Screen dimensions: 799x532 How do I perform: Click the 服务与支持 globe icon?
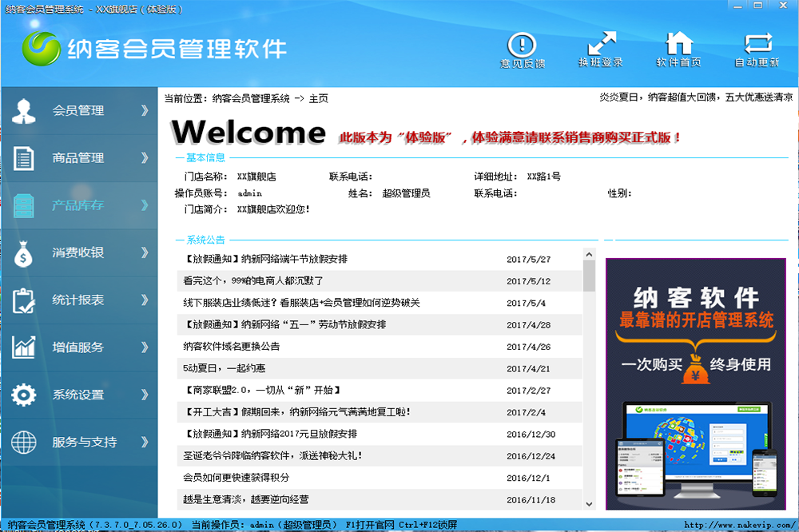click(23, 443)
